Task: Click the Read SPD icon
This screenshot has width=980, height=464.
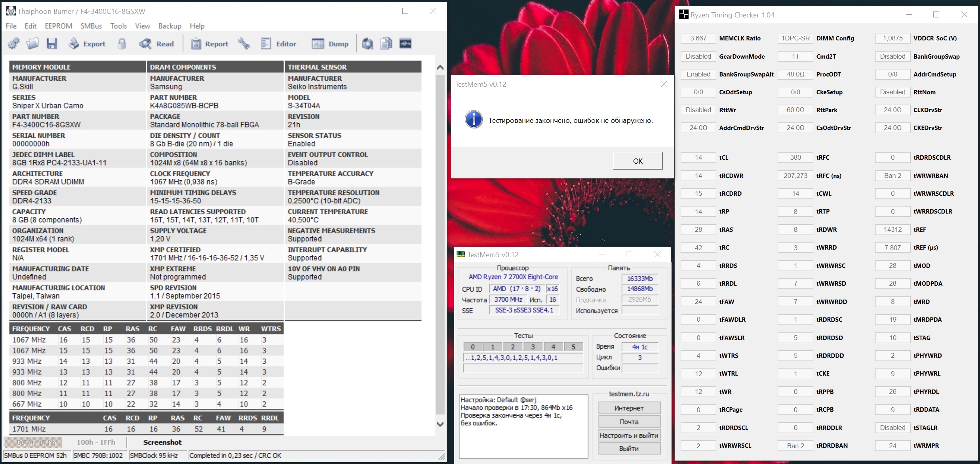Action: 157,44
